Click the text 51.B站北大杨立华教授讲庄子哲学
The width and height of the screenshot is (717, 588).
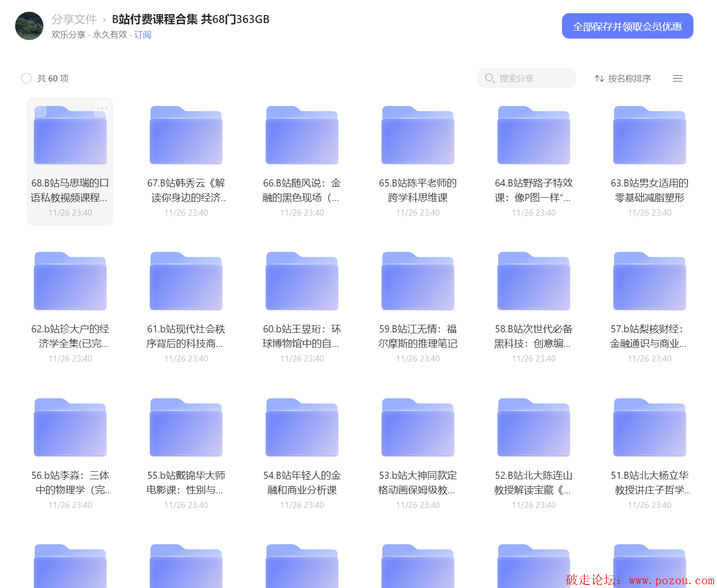pyautogui.click(x=650, y=483)
